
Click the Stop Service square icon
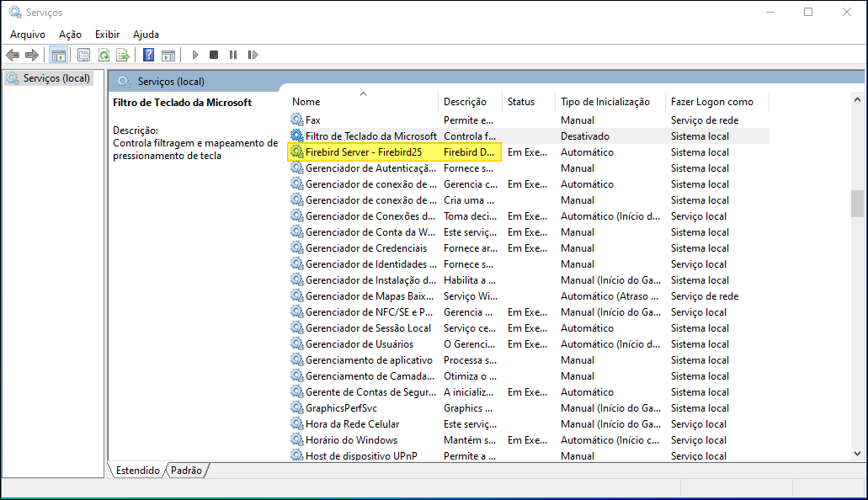(x=214, y=55)
